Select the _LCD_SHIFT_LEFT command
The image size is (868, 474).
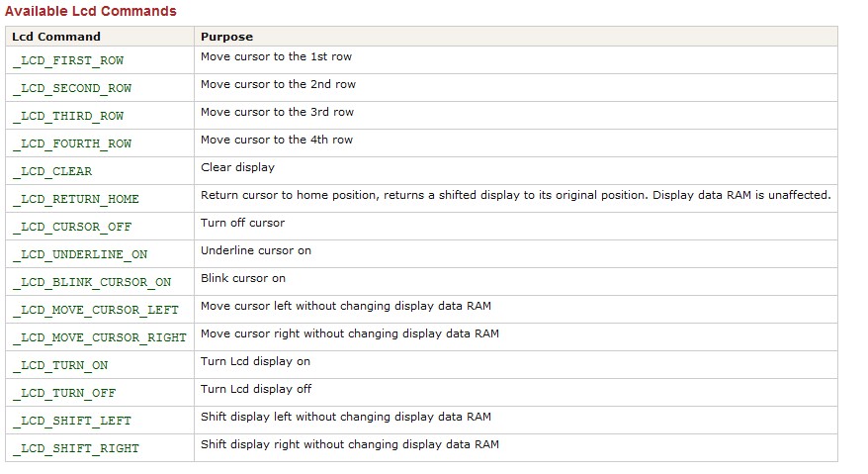pyautogui.click(x=72, y=421)
